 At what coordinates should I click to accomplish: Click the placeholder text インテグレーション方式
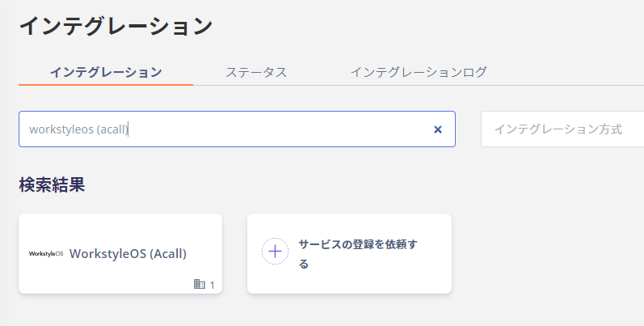(x=558, y=129)
